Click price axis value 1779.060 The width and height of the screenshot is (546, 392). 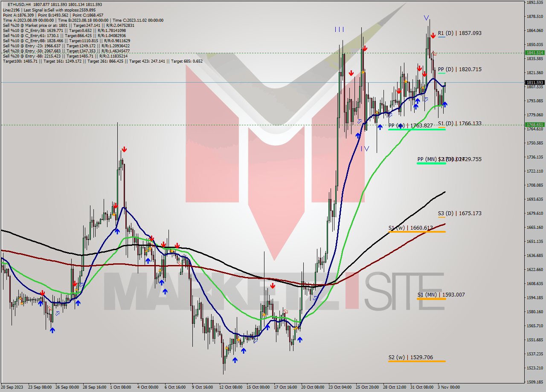(534, 115)
